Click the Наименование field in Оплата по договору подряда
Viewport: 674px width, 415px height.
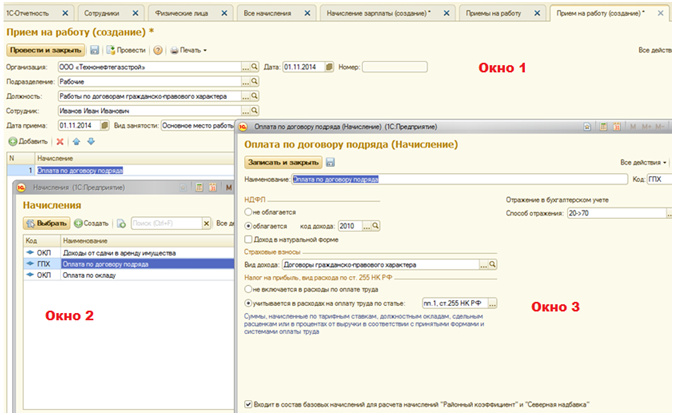[x=460, y=179]
